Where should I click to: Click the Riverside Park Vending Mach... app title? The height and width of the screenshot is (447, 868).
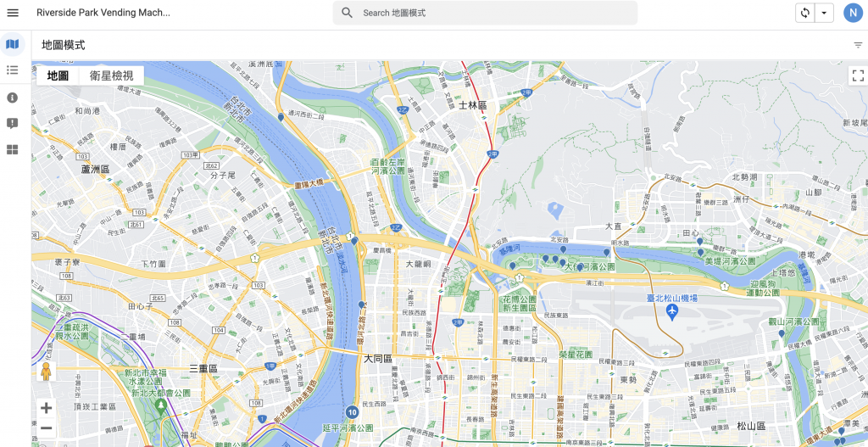tap(103, 13)
